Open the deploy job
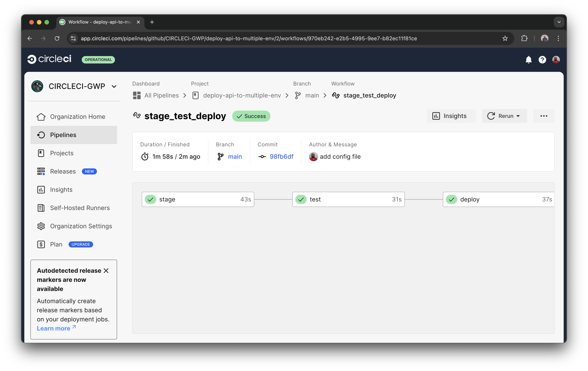588x371 pixels. click(498, 199)
